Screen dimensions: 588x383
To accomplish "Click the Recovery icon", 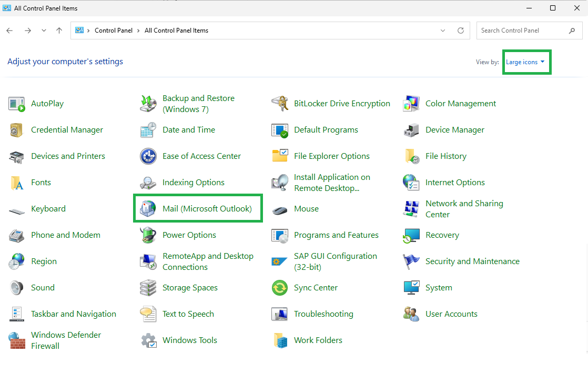I will point(411,236).
